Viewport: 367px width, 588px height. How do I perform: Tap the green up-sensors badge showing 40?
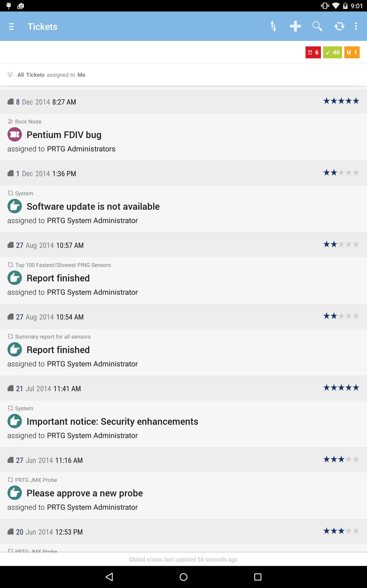coord(332,52)
